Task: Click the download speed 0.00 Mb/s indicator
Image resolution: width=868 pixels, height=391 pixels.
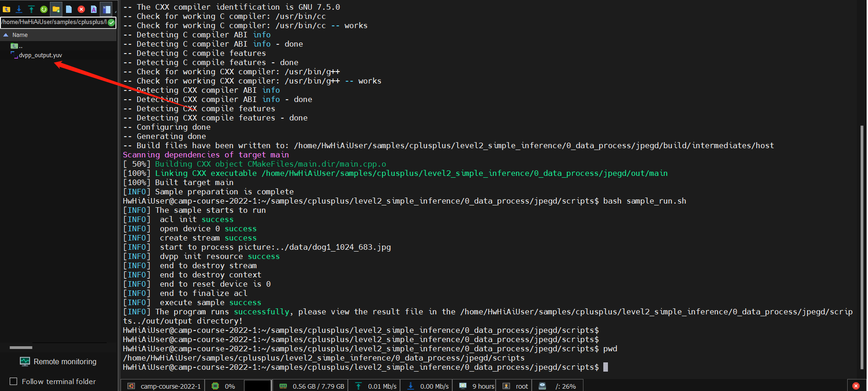Action: pyautogui.click(x=434, y=386)
